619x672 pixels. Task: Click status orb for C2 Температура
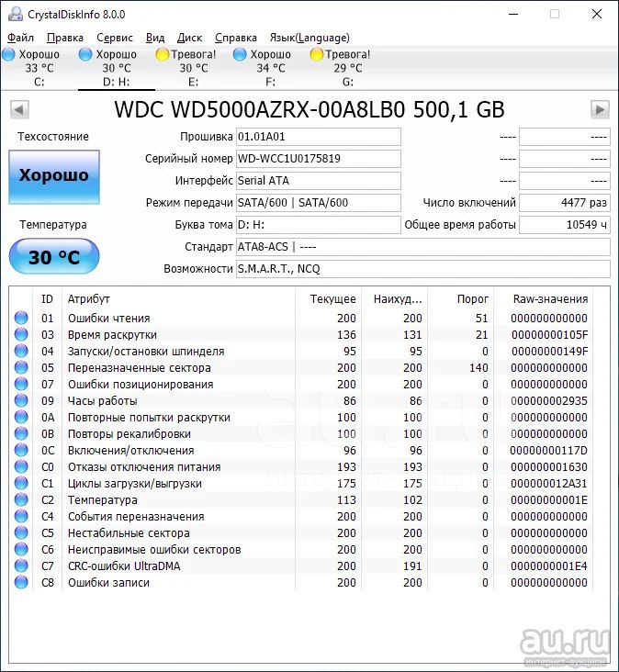point(21,499)
